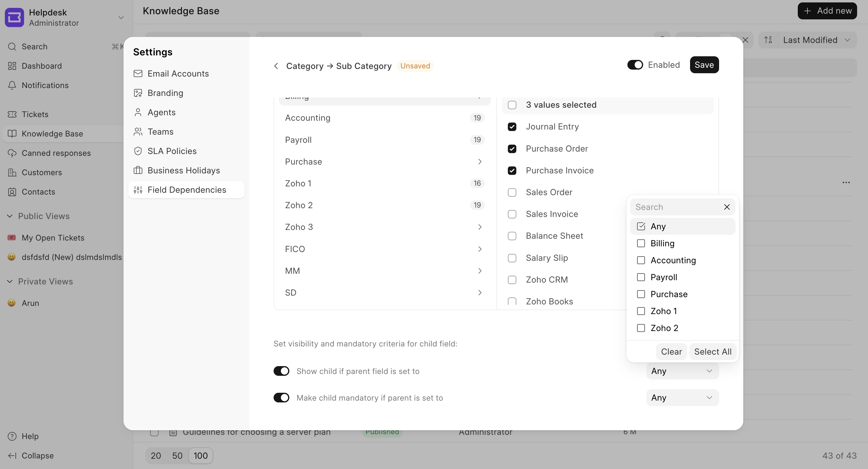Image resolution: width=868 pixels, height=469 pixels.
Task: Select Teams in the settings menu
Action: [160, 132]
